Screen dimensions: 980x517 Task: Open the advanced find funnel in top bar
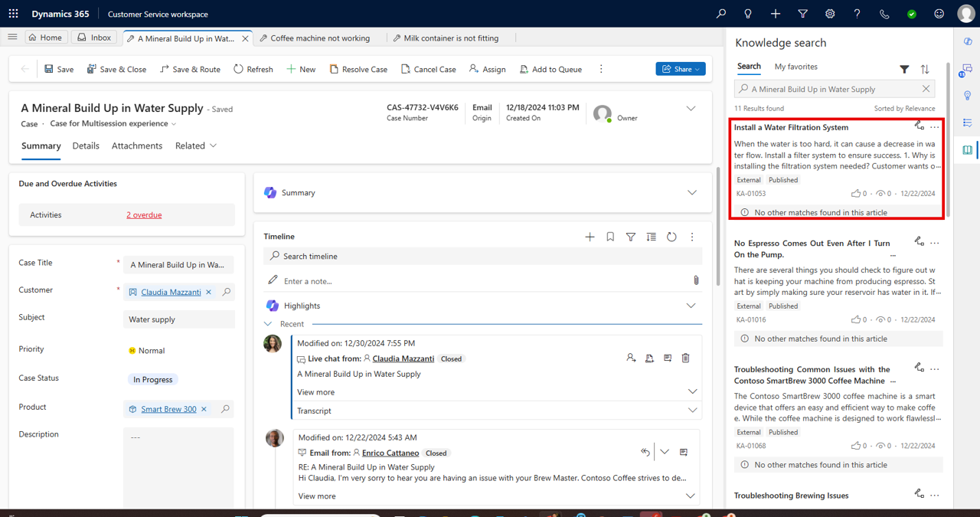[803, 14]
